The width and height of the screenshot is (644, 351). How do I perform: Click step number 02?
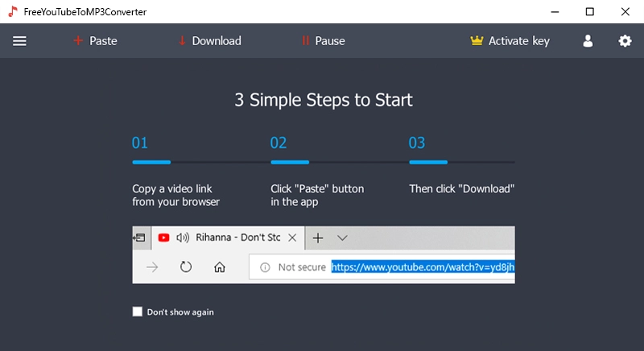coord(278,142)
